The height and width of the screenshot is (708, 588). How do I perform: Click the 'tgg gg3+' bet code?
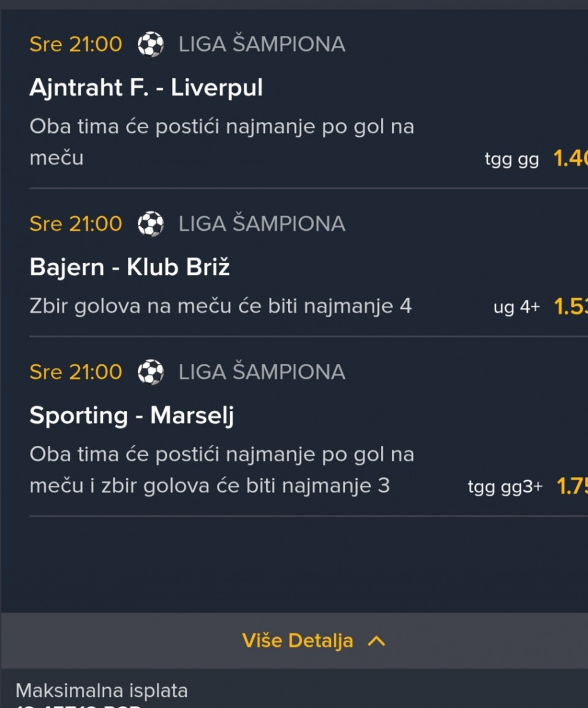[505, 487]
